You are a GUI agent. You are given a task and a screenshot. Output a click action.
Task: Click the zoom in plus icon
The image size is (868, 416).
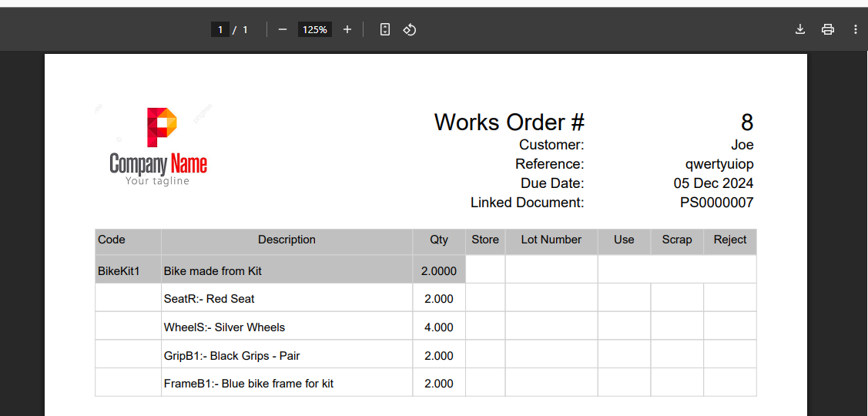[347, 29]
